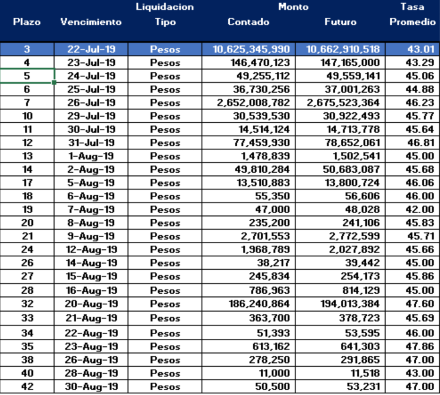This screenshot has height=395, width=440.
Task: Click the rate value 47.86
Action: click(x=413, y=346)
